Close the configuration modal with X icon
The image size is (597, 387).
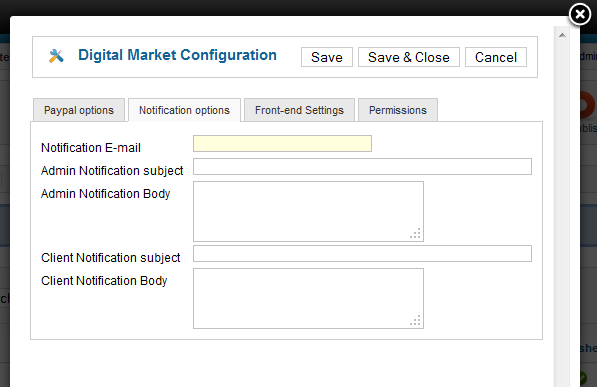(580, 14)
